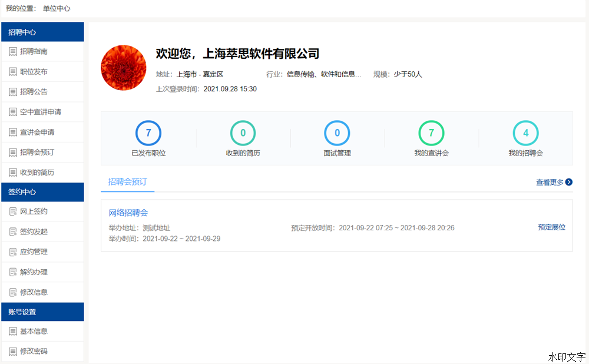589x364 pixels.
Task: Click the 预定展位 link
Action: point(551,226)
